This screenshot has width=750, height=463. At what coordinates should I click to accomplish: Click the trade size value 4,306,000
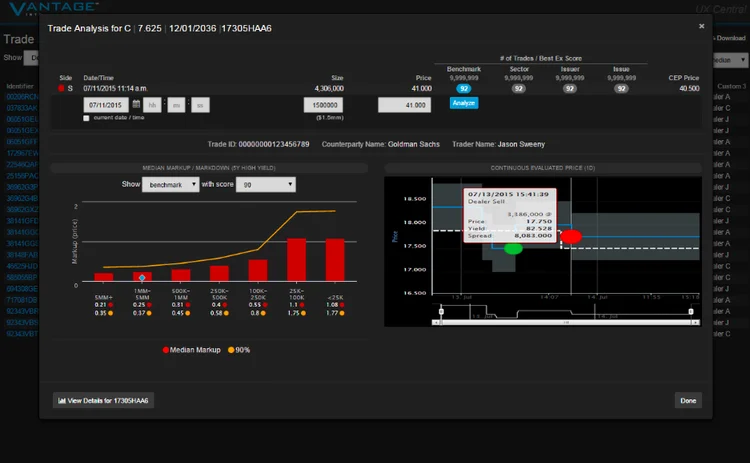pos(329,88)
